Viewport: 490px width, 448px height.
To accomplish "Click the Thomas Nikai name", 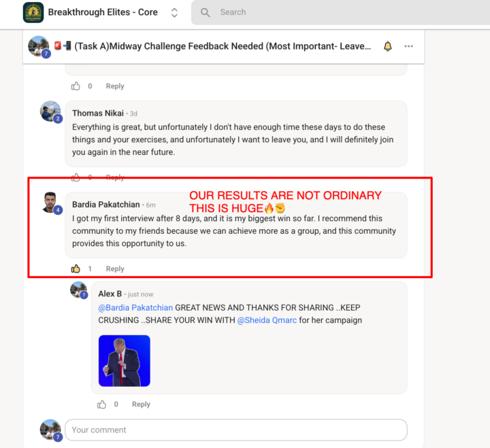I will tap(98, 113).
